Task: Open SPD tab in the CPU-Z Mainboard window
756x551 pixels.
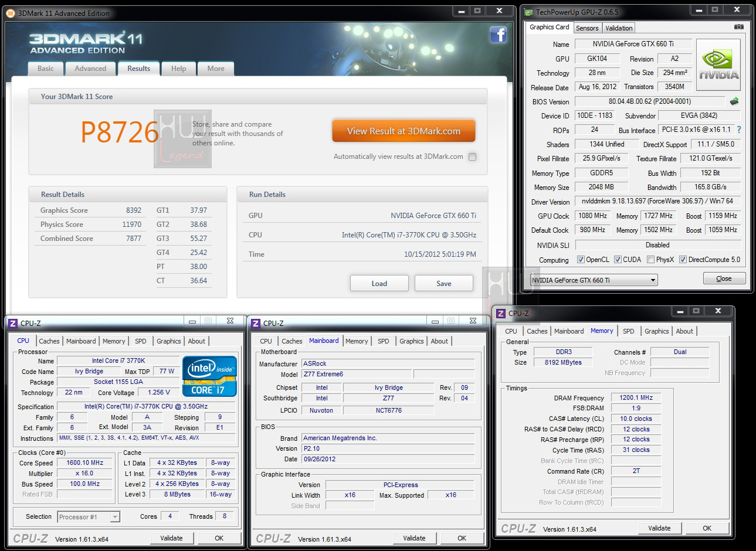Action: click(x=384, y=341)
